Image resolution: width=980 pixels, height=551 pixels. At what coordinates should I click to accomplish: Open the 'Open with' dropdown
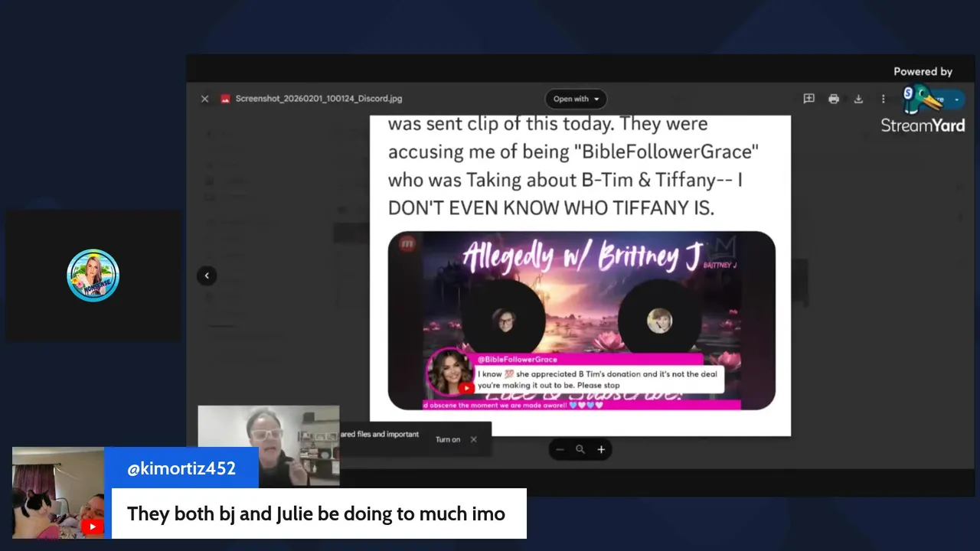point(576,99)
